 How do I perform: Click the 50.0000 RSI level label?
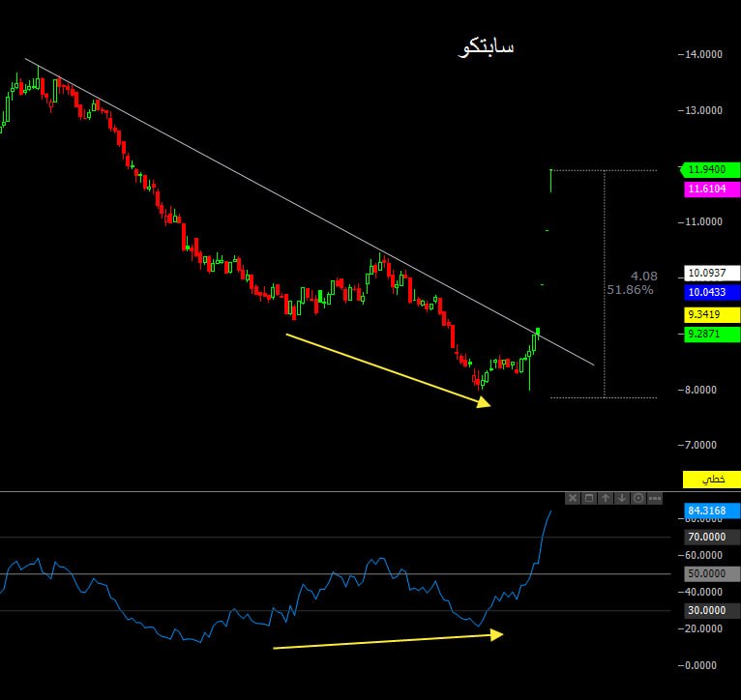pyautogui.click(x=712, y=573)
